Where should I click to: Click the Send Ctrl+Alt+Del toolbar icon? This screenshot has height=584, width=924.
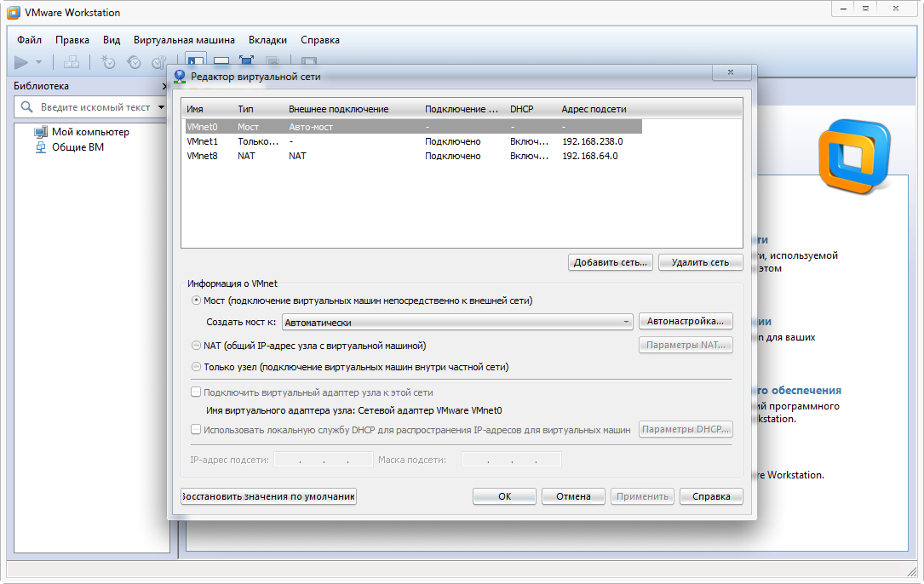point(72,62)
